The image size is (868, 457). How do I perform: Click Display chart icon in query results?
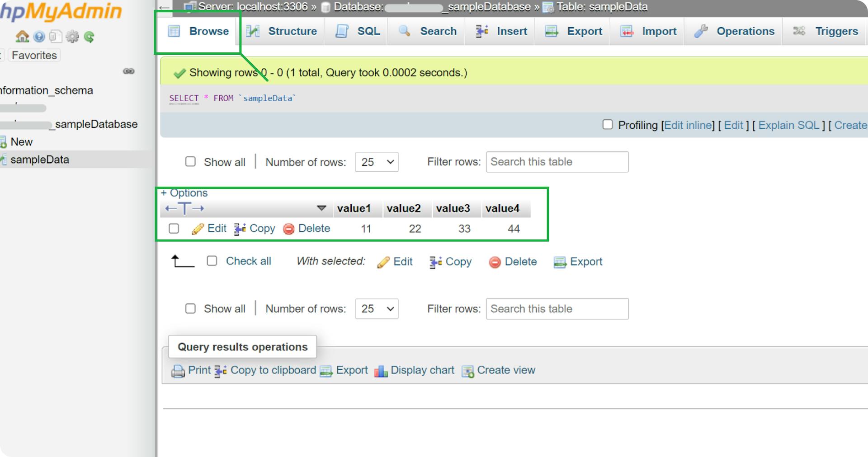pyautogui.click(x=381, y=371)
